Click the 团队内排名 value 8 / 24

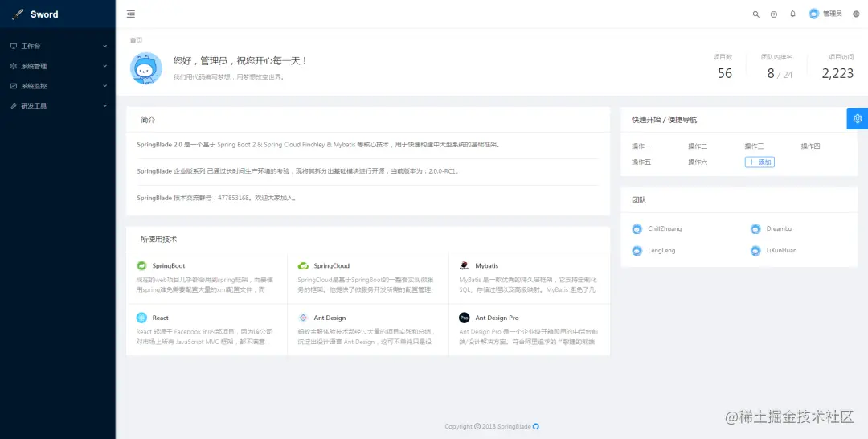pos(780,74)
